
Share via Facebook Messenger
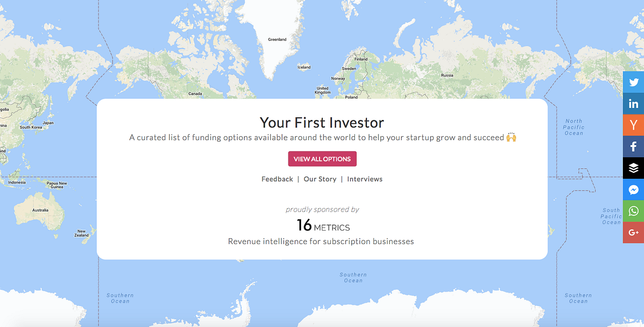pyautogui.click(x=633, y=190)
